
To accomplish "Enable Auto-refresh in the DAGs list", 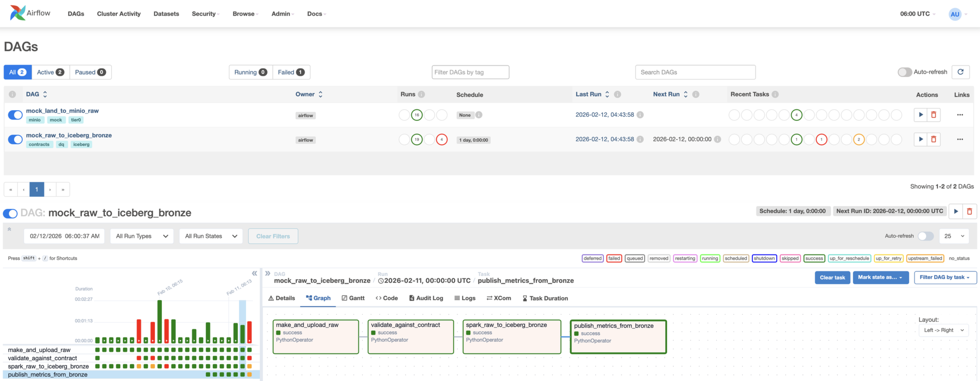I will [x=905, y=72].
